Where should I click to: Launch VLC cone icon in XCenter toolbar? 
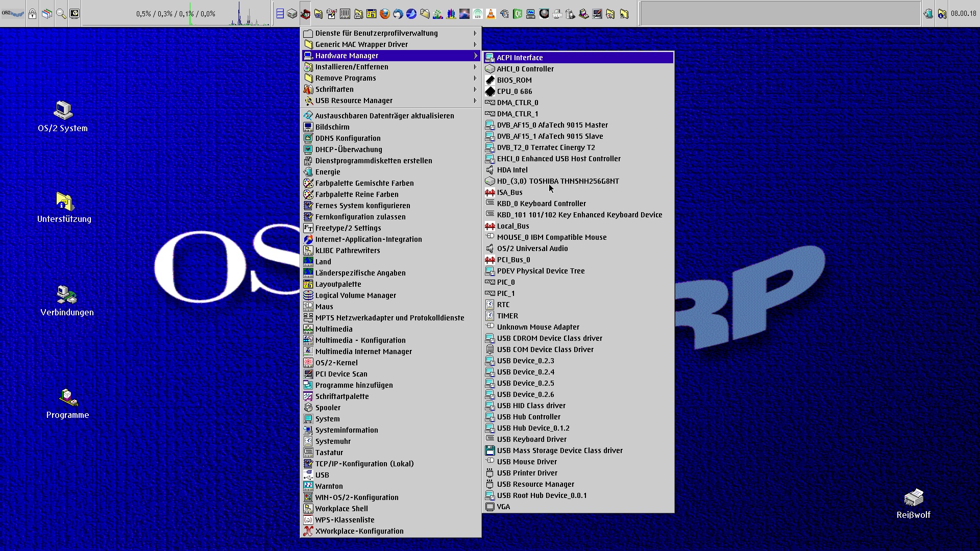pos(491,14)
